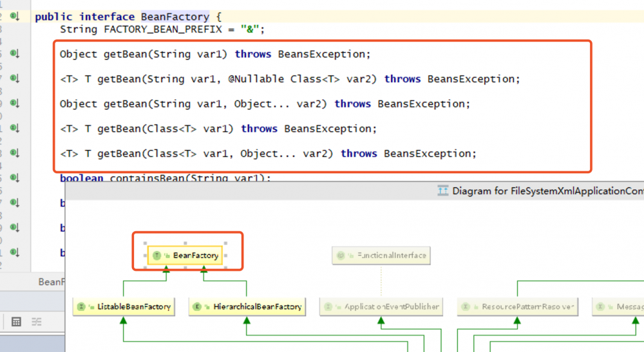Click the ResourcePatternResolver diagram node
The width and height of the screenshot is (644, 352).
[x=518, y=306]
